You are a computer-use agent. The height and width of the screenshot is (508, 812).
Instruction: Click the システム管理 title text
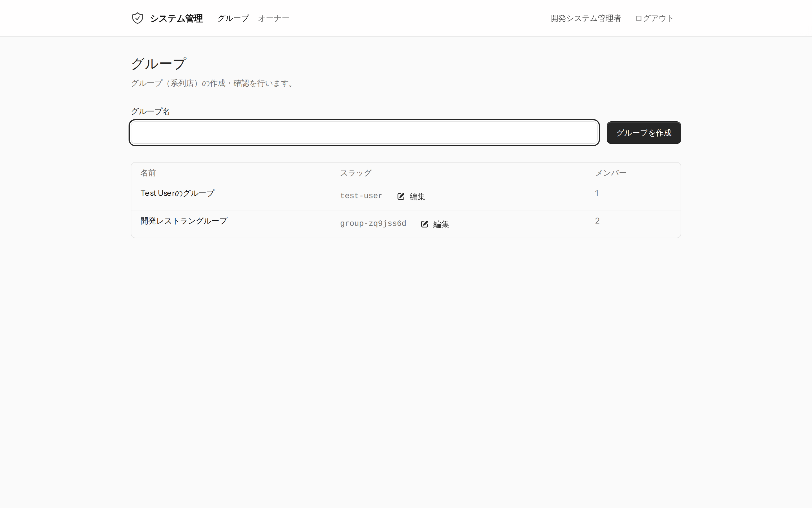coord(176,18)
